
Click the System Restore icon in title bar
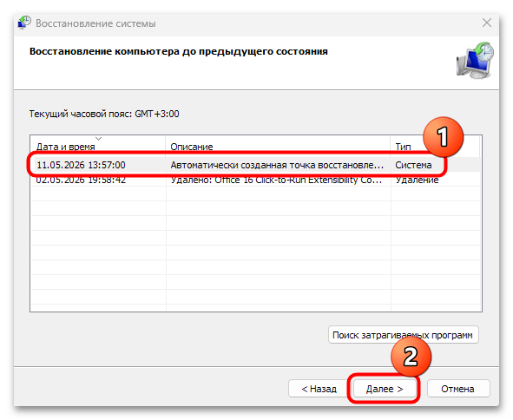[x=24, y=23]
